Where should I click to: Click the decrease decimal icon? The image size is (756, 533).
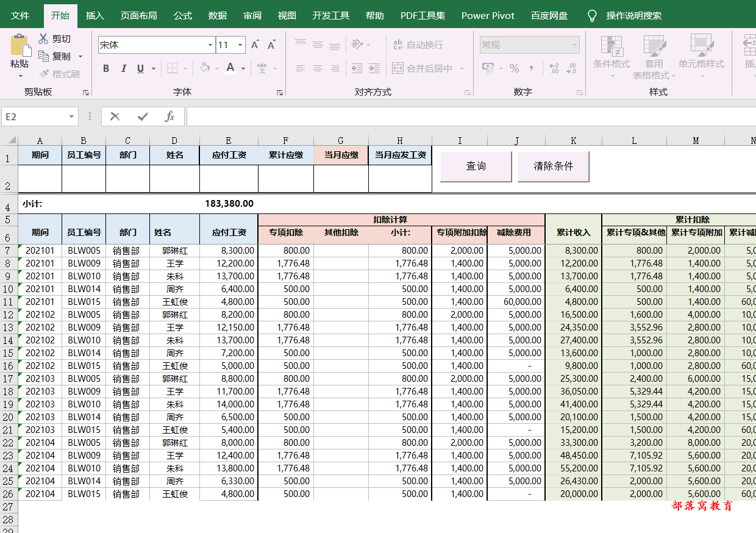571,68
